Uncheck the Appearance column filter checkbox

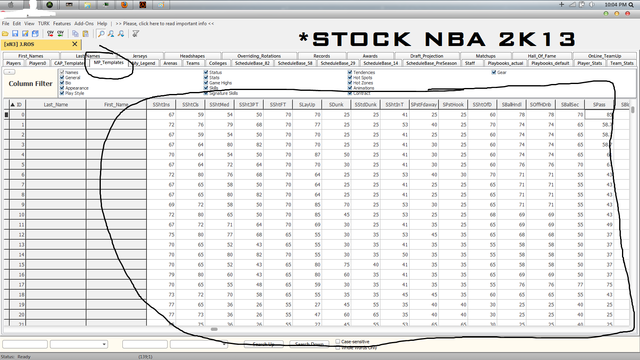click(62, 88)
